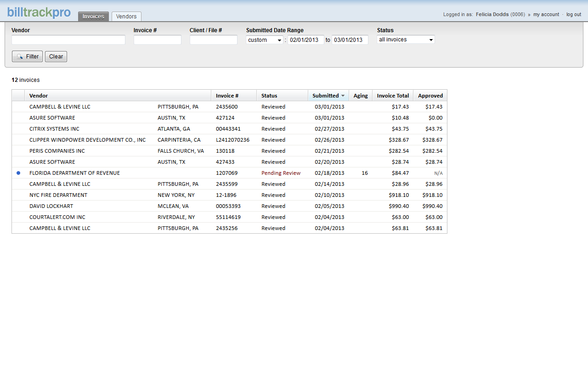Viewport: 588px width, 368px height.
Task: Click CARPINTERIA, CA location cell
Action: pos(179,140)
